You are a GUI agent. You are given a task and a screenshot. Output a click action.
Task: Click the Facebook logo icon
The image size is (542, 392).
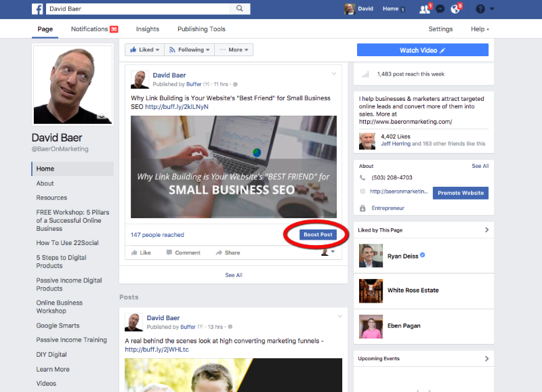(39, 9)
